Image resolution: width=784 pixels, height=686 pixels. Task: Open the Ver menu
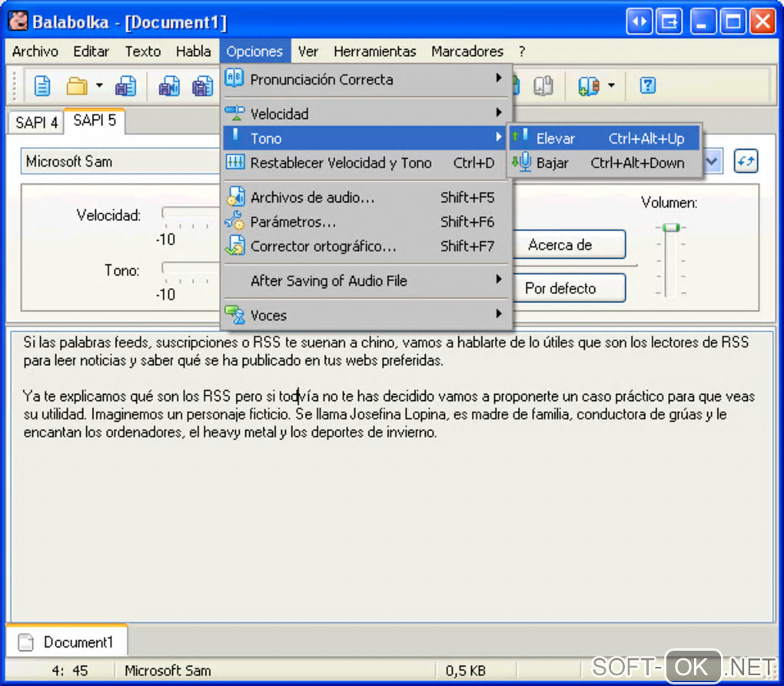pyautogui.click(x=308, y=51)
